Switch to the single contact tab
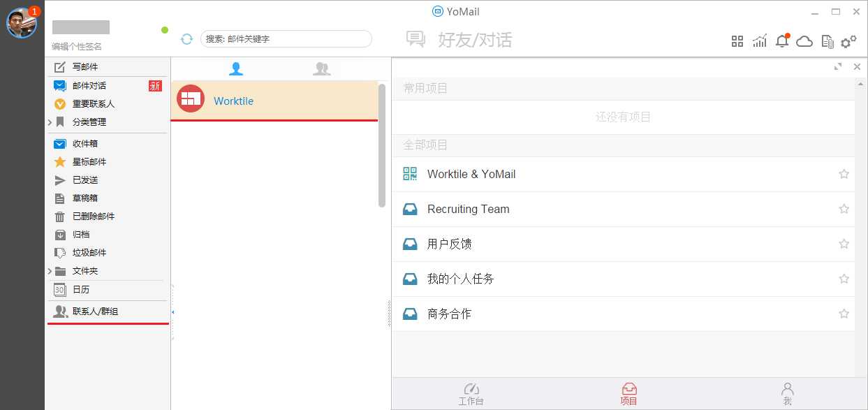Screen dimensions: 868x410 pos(236,68)
